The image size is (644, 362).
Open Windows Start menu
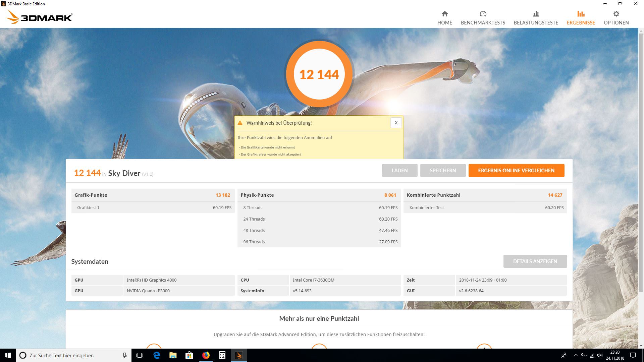8,355
